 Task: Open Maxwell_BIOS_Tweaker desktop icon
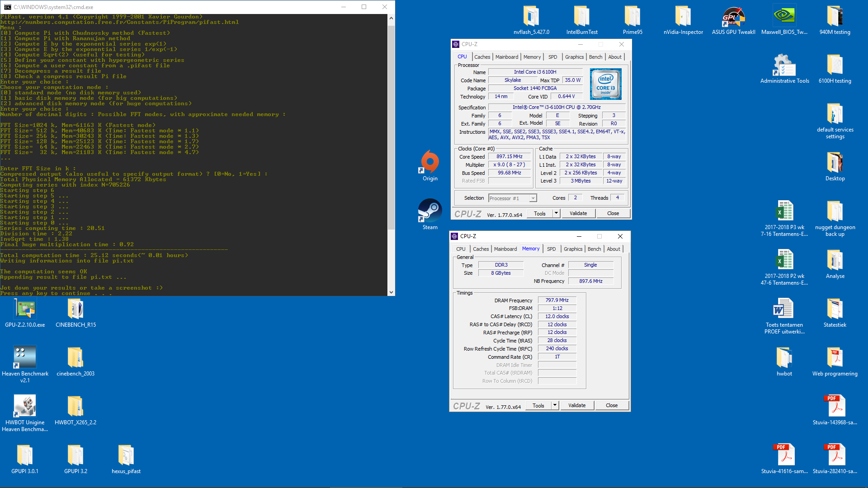(x=784, y=20)
